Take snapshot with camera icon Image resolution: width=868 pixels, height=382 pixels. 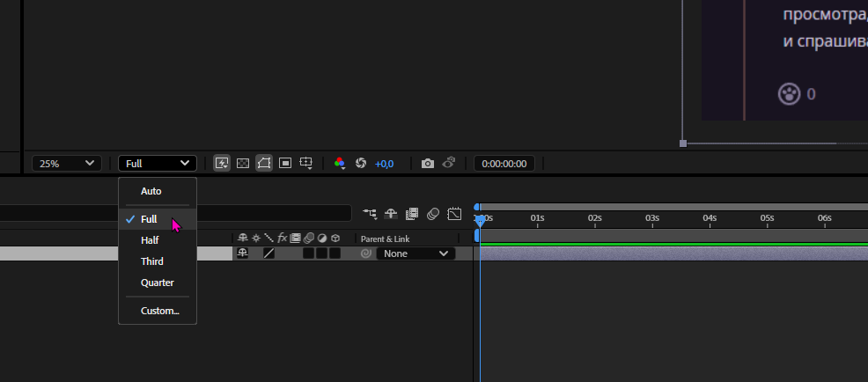point(427,164)
